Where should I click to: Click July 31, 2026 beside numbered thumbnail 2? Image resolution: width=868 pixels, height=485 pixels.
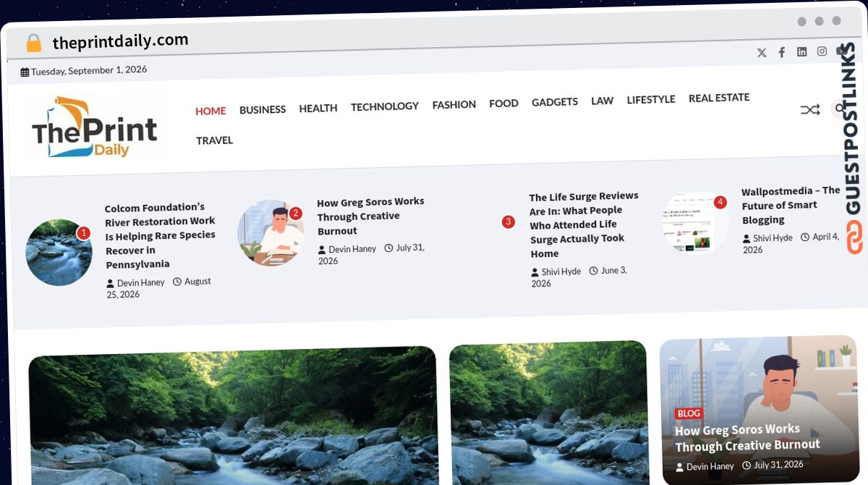tap(370, 254)
